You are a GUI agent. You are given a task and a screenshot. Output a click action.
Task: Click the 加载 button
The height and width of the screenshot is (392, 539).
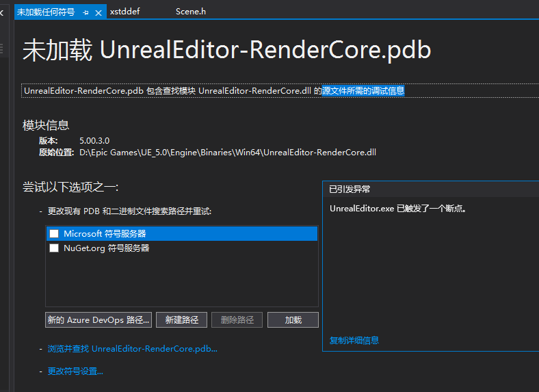tap(293, 319)
